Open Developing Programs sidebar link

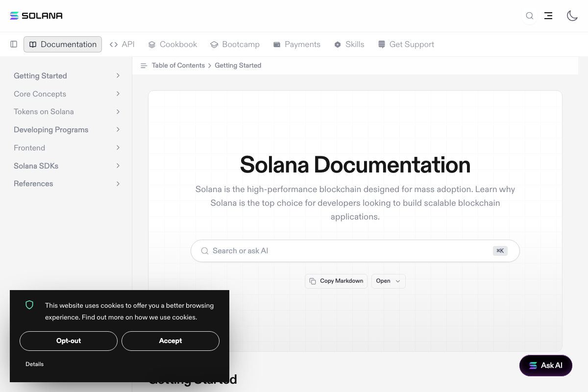pos(51,130)
